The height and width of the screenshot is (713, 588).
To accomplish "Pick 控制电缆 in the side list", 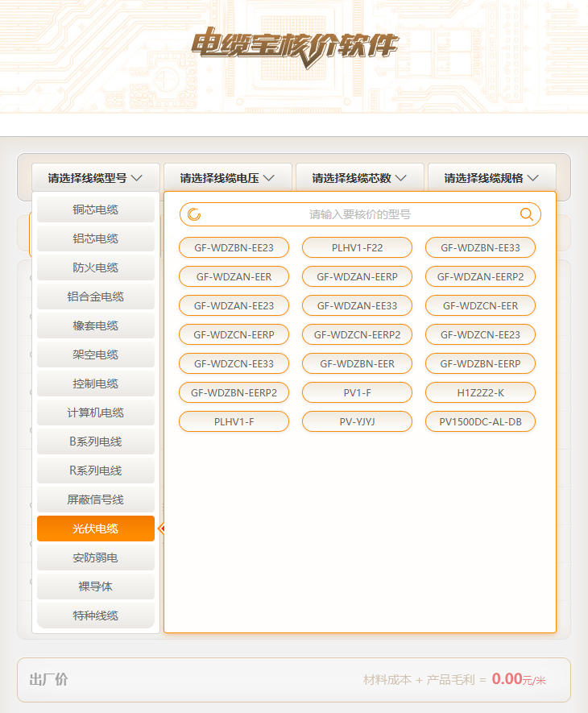I will pos(95,383).
